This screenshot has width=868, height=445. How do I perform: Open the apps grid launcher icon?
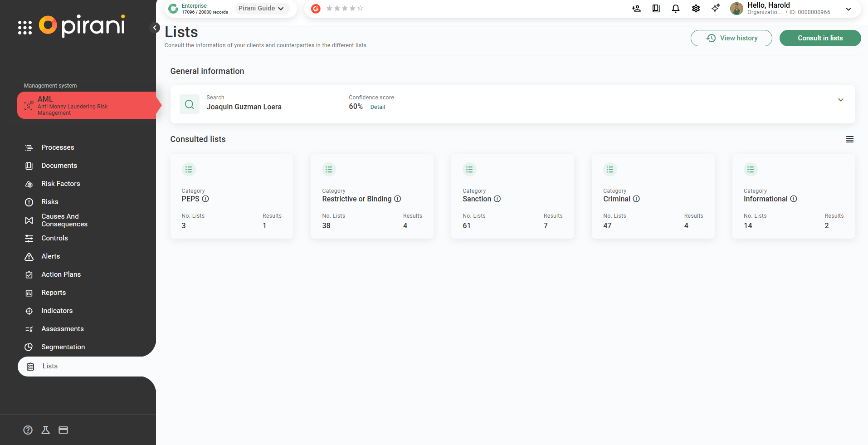25,28
